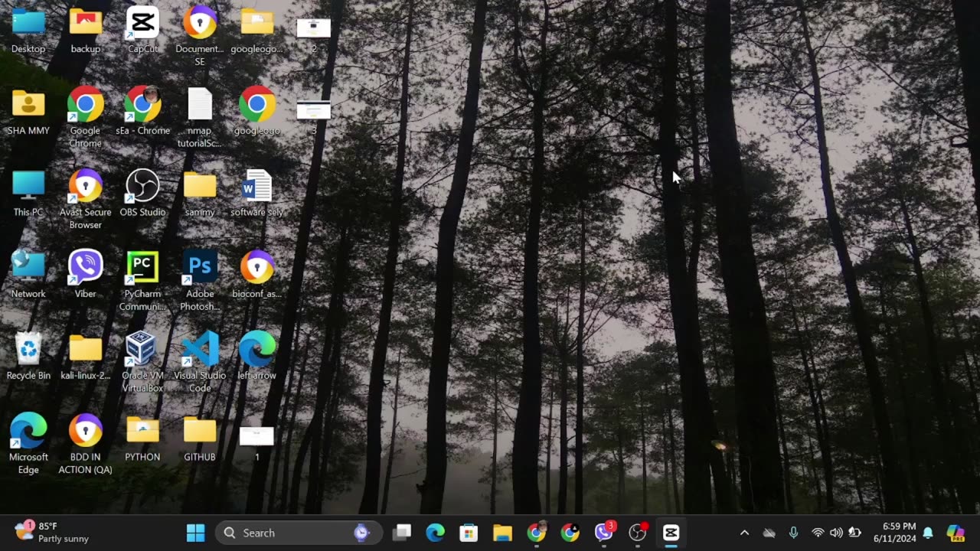Image resolution: width=980 pixels, height=551 pixels.
Task: Select the Viber desktop shortcut
Action: coord(85,274)
